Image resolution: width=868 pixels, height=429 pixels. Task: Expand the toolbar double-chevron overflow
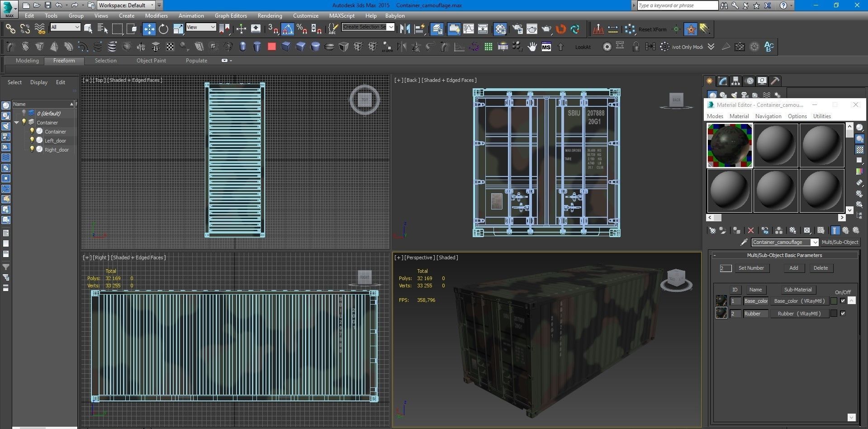(711, 47)
